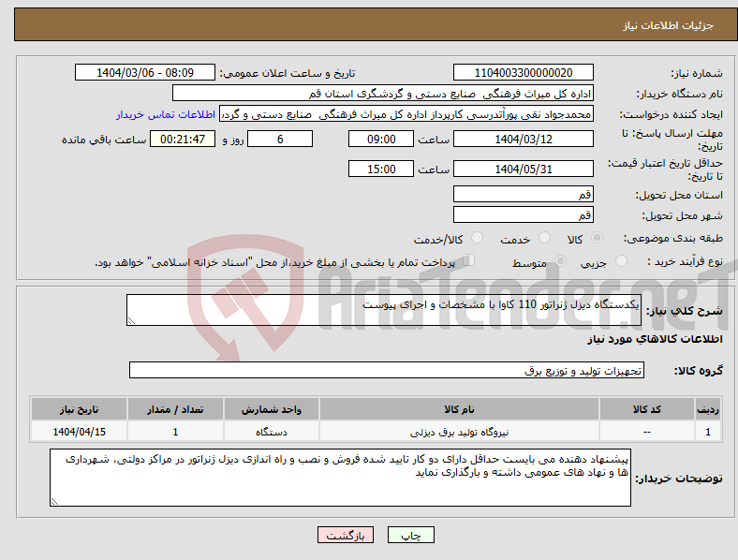Click the days remaining field showing 6

point(280,139)
